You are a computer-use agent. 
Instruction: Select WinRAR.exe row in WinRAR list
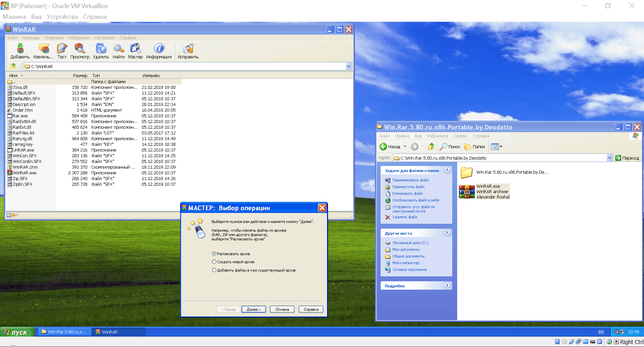click(94, 173)
